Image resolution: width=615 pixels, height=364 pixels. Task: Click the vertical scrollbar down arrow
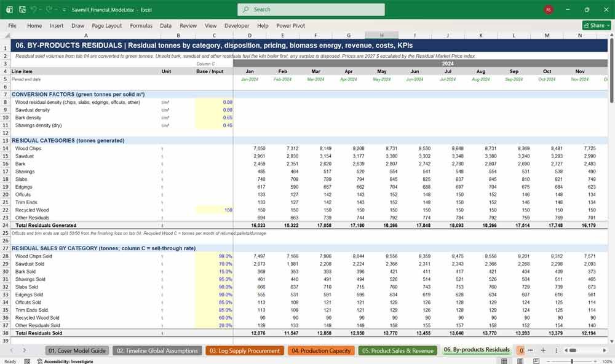611,341
